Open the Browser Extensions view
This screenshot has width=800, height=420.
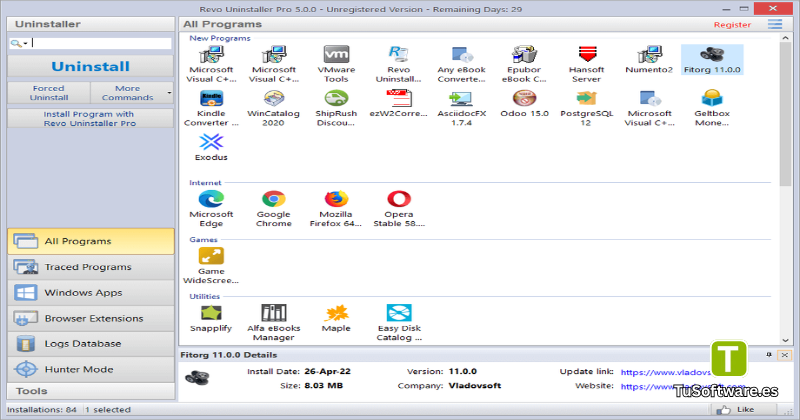tap(91, 318)
